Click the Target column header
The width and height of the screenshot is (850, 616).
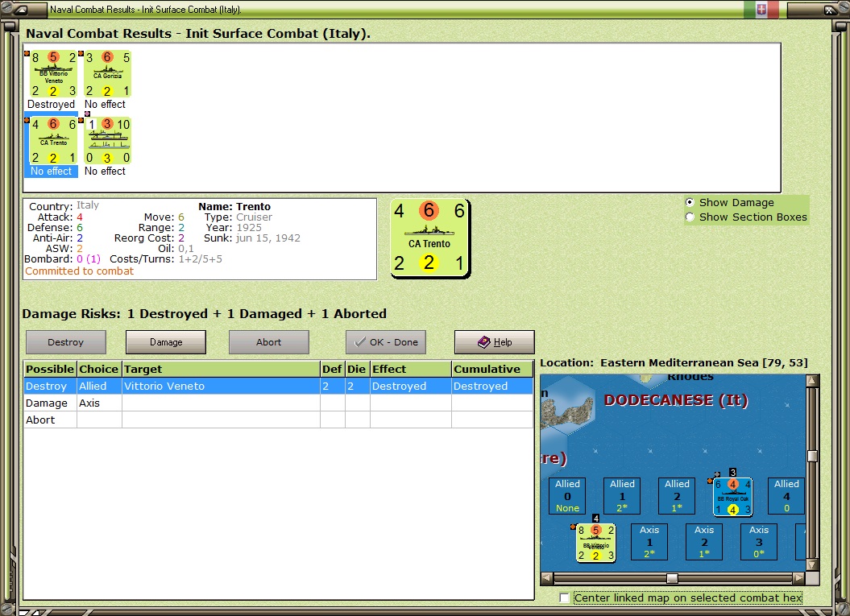click(222, 369)
